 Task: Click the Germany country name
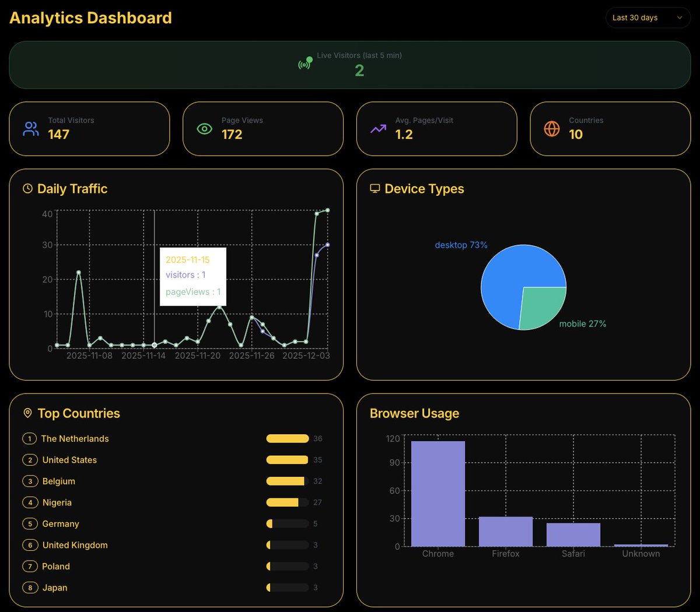(61, 524)
